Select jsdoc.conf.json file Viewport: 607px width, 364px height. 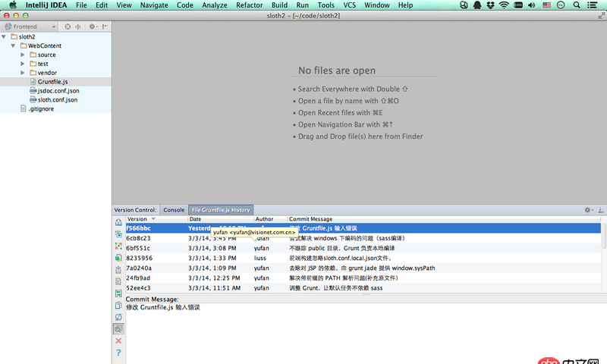[55, 90]
